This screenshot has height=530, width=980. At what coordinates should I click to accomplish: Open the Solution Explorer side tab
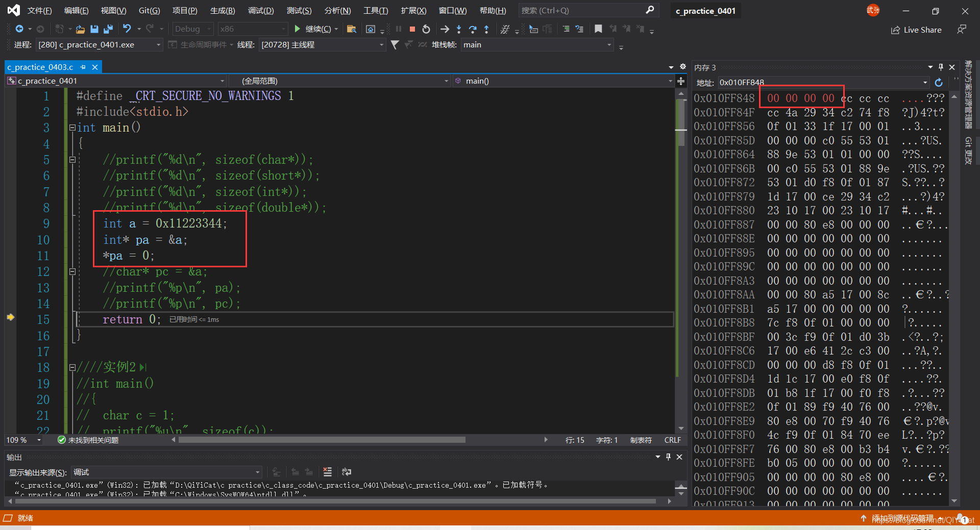(968, 95)
